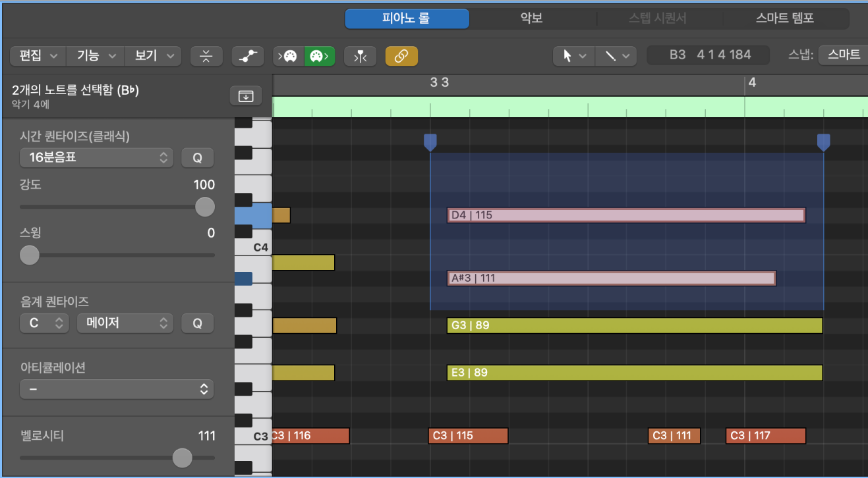Click 2개의 노트를 선택함 header text
The image size is (868, 478).
pyautogui.click(x=75, y=91)
